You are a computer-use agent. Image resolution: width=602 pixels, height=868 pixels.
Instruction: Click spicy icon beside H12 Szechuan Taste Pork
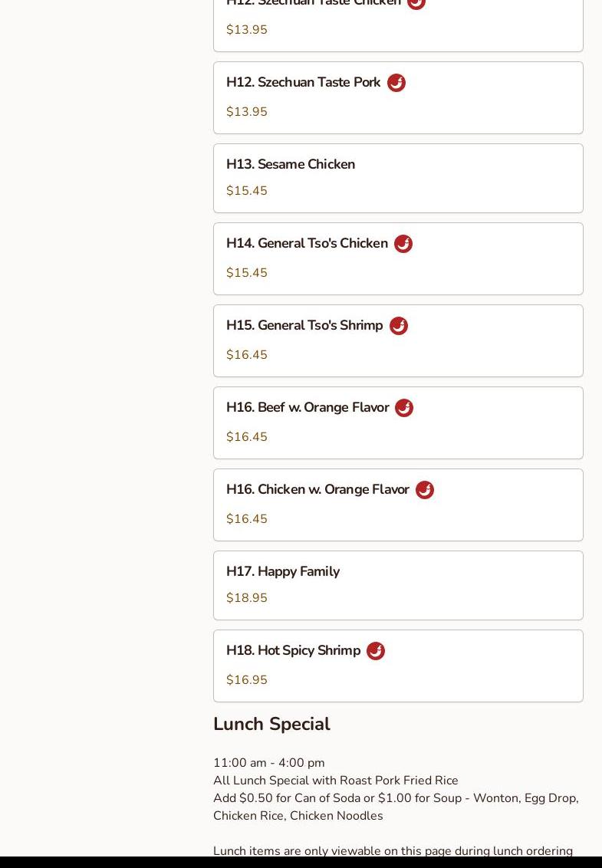tap(396, 83)
